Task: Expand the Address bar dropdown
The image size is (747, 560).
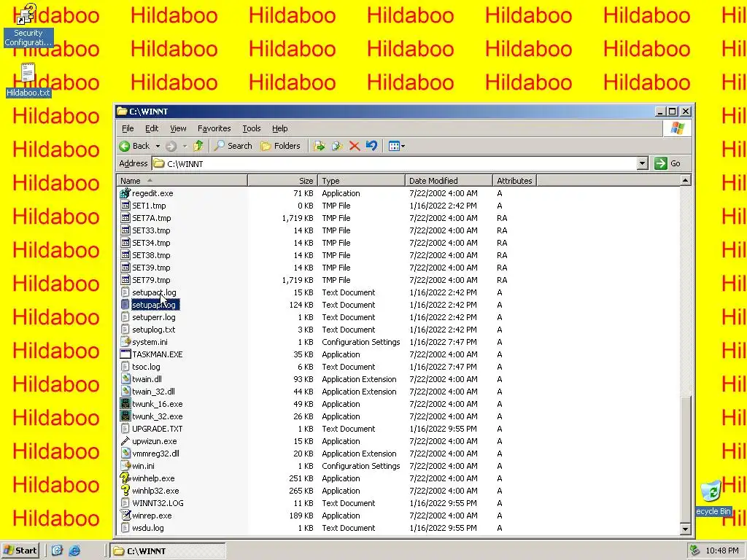Action: point(642,164)
